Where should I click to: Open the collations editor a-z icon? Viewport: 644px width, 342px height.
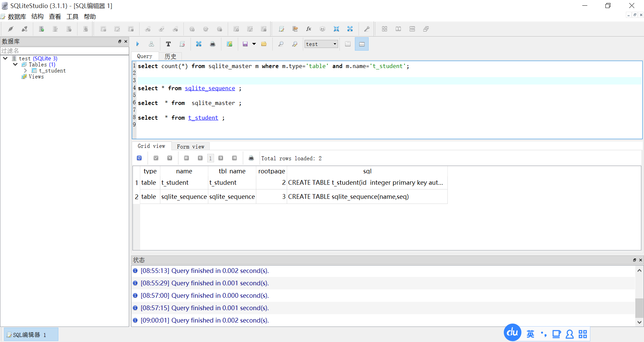click(322, 29)
